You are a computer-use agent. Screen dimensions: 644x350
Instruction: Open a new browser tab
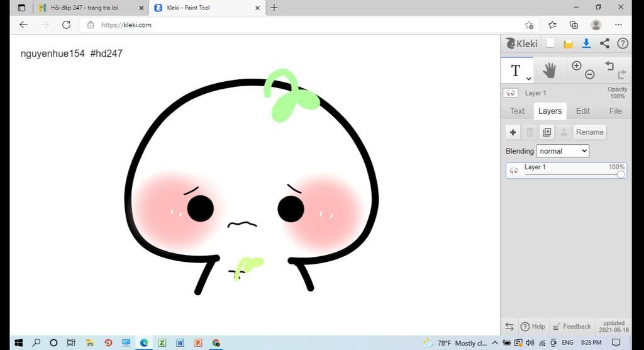(274, 8)
